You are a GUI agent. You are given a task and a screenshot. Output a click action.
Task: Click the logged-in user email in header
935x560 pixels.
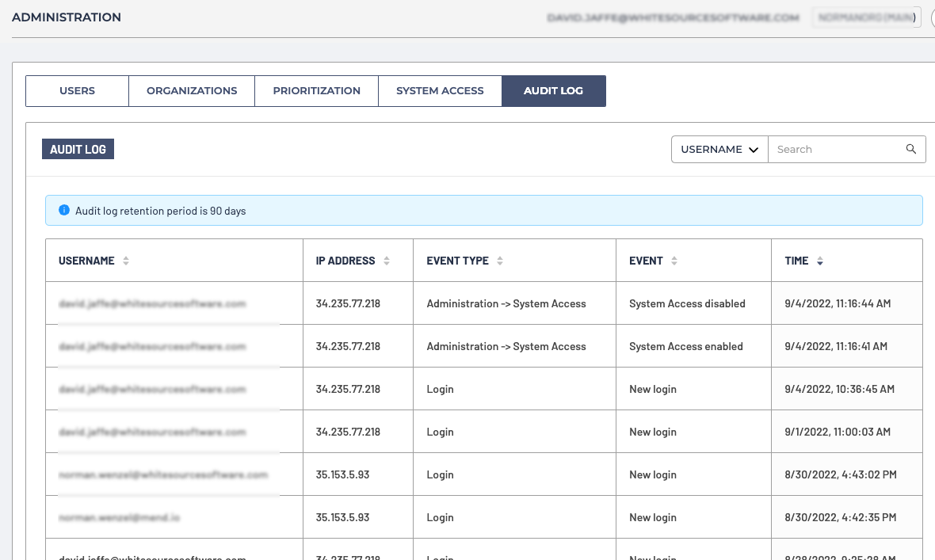click(x=673, y=17)
